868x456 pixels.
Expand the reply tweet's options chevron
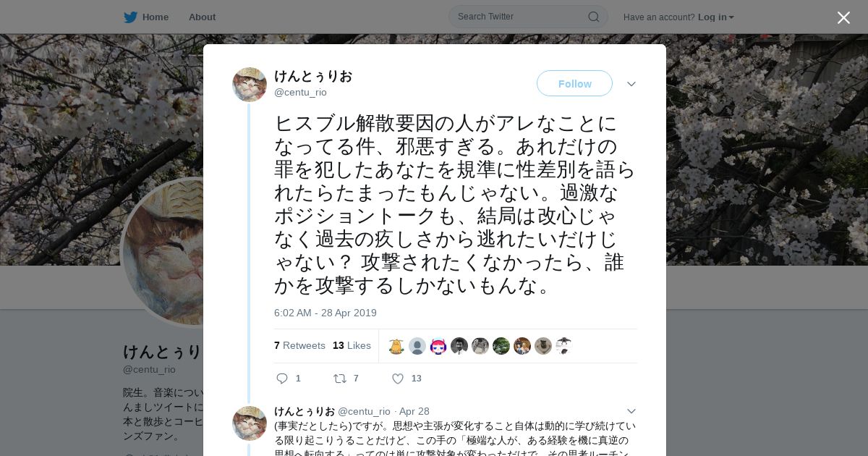tap(631, 411)
